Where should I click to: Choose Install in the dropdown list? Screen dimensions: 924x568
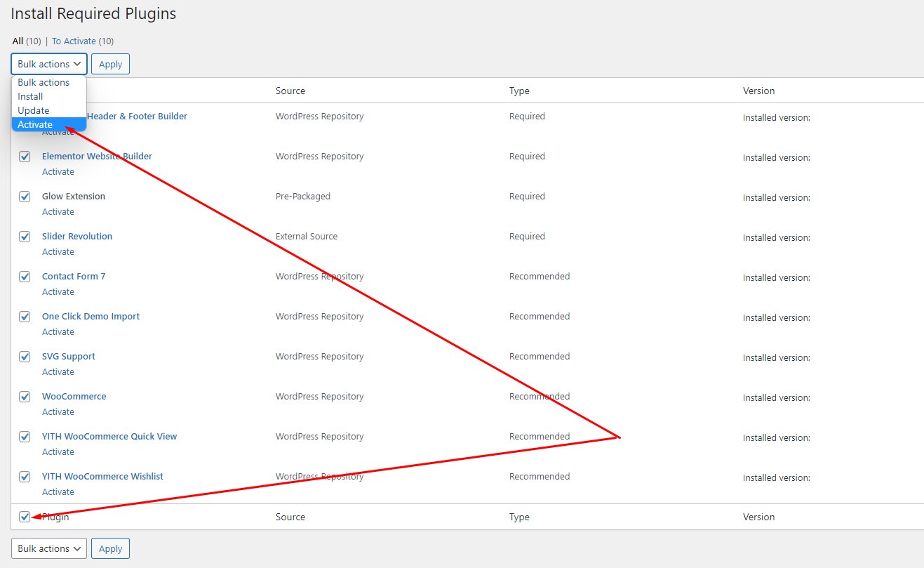[49, 96]
